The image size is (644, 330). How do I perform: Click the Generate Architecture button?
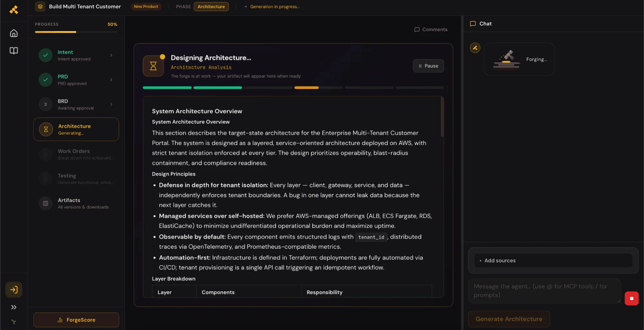[509, 319]
